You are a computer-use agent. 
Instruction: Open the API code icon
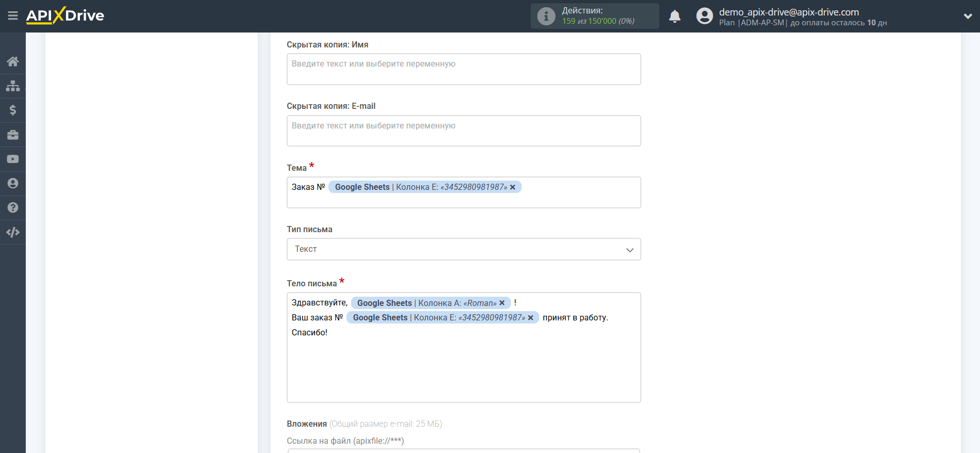[x=13, y=232]
